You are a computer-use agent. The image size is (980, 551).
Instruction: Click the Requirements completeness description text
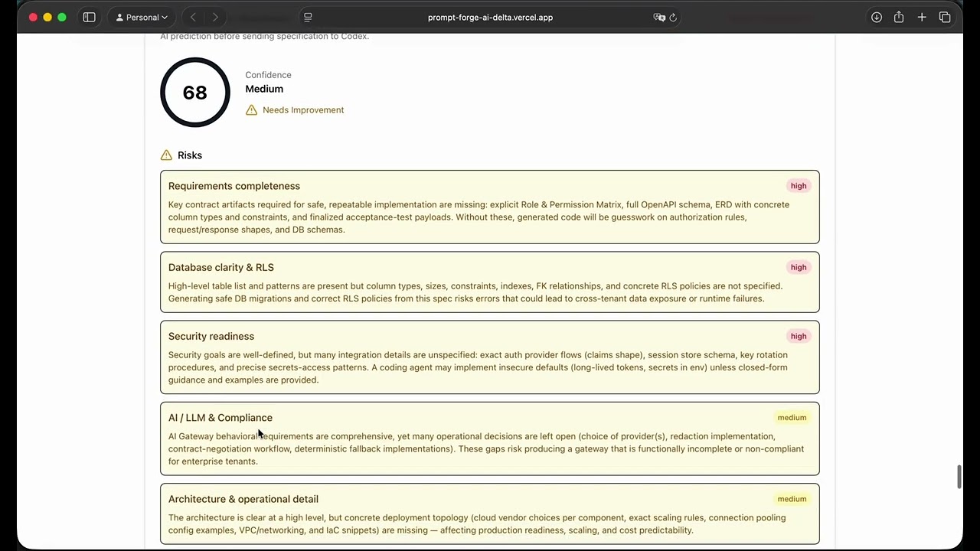point(479,217)
